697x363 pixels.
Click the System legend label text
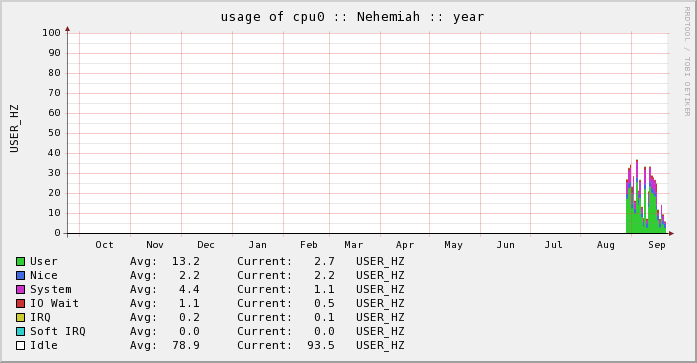(51, 289)
